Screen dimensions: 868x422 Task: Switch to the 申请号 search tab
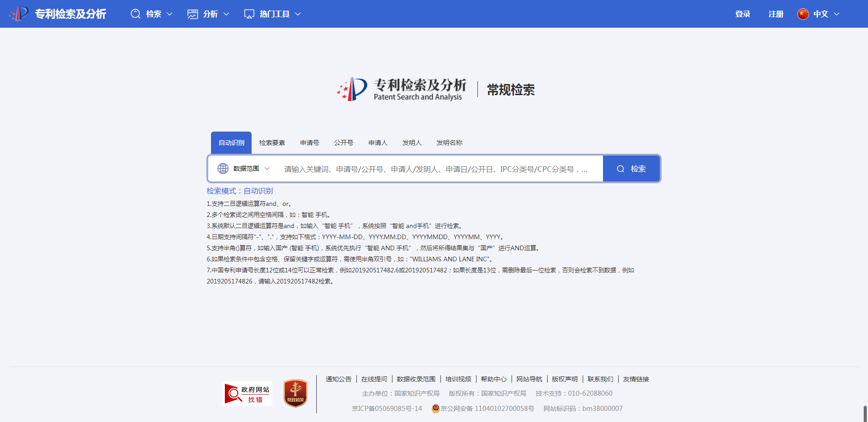pos(309,143)
